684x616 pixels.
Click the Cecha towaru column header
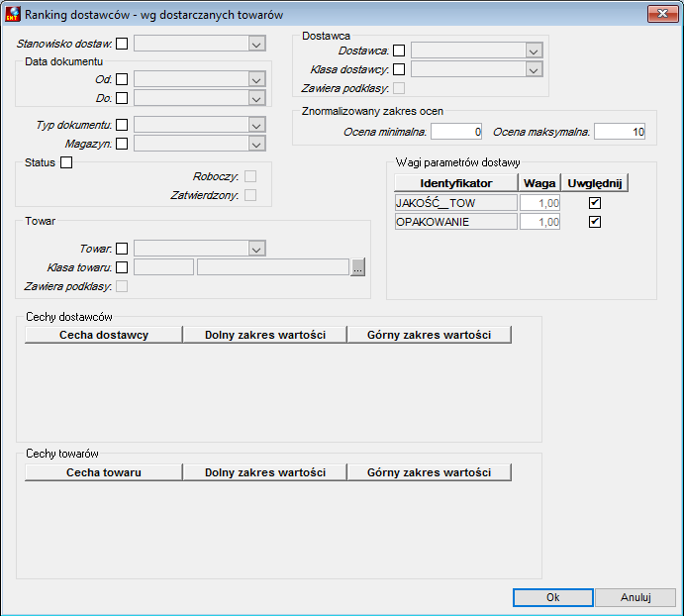click(104, 472)
